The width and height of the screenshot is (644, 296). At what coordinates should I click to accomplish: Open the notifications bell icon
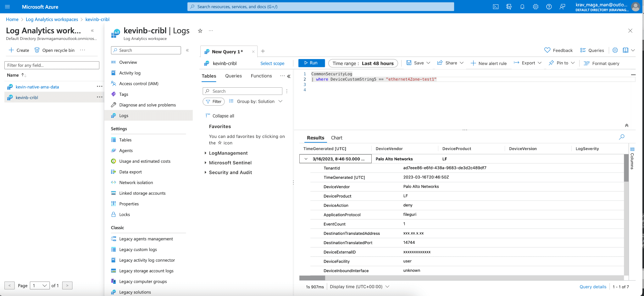[522, 7]
